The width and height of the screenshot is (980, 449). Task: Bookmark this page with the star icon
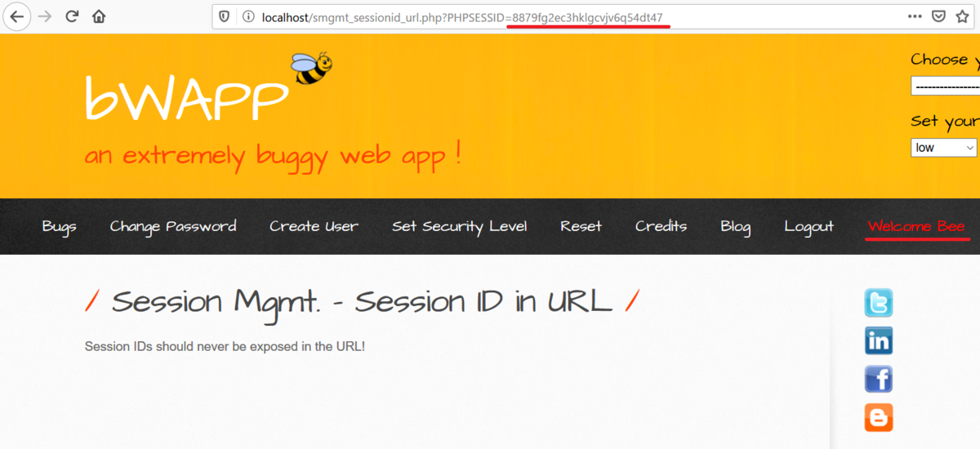pos(962,16)
